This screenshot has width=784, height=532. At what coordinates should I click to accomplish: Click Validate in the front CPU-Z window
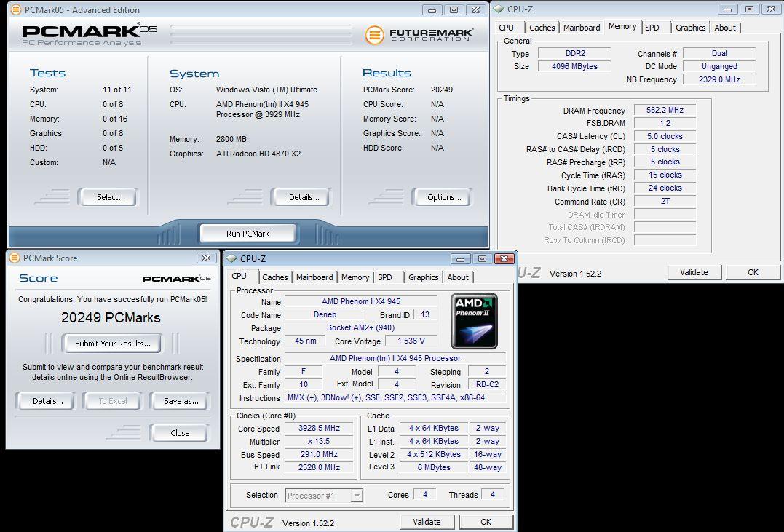point(427,522)
